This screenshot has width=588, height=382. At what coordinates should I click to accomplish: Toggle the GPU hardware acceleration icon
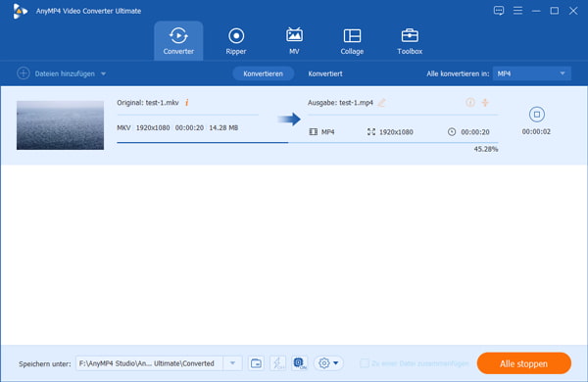point(299,363)
